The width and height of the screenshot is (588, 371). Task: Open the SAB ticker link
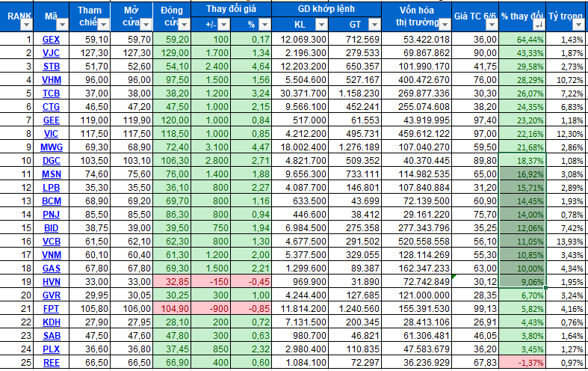click(x=52, y=336)
